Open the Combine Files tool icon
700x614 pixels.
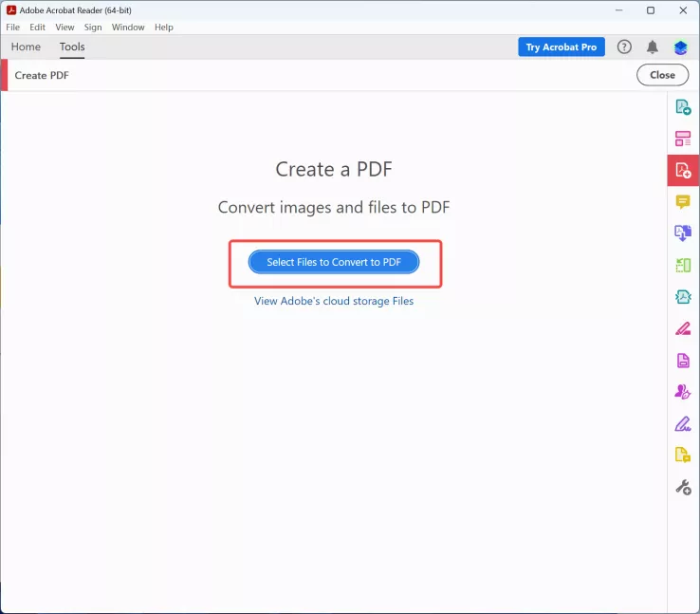coord(683,233)
